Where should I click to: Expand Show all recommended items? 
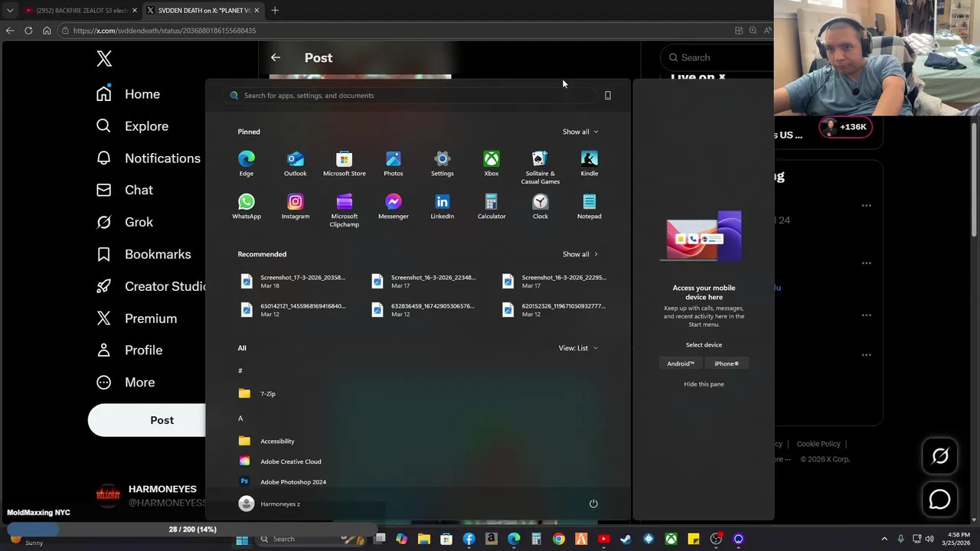coord(580,254)
